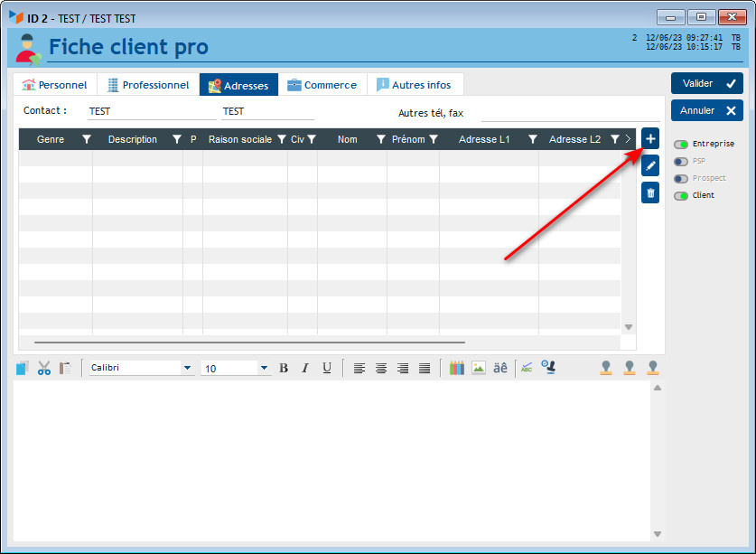The width and height of the screenshot is (756, 554).
Task: Switch to the Professionnel tab
Action: [148, 85]
